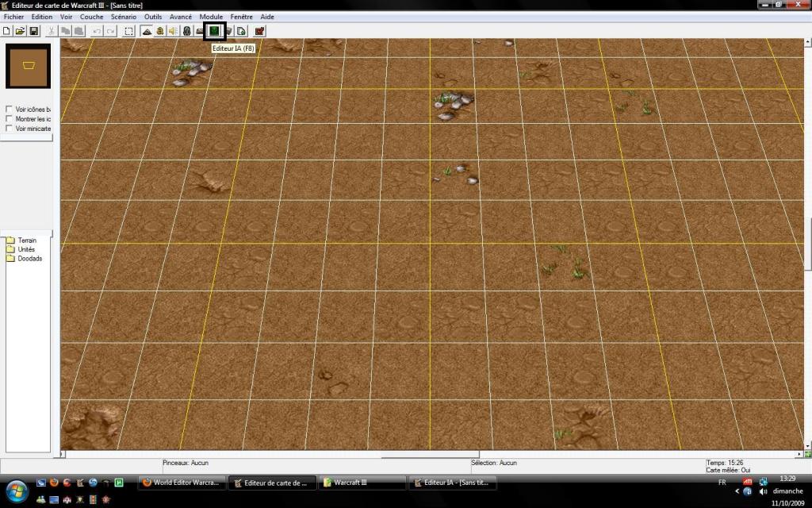Click the Undo arrow icon

coord(97,31)
